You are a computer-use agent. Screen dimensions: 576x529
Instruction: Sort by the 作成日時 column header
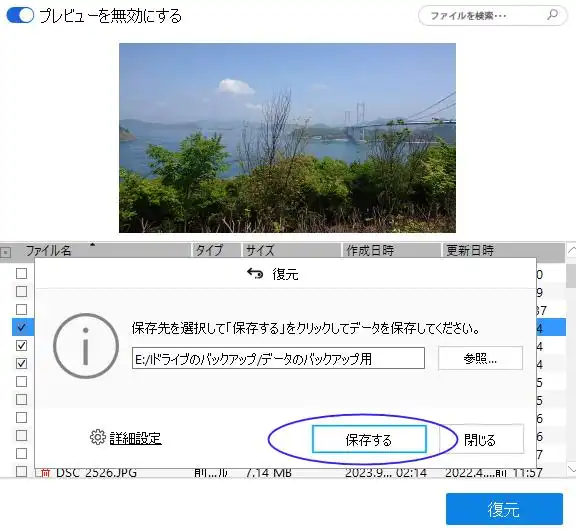(392, 251)
